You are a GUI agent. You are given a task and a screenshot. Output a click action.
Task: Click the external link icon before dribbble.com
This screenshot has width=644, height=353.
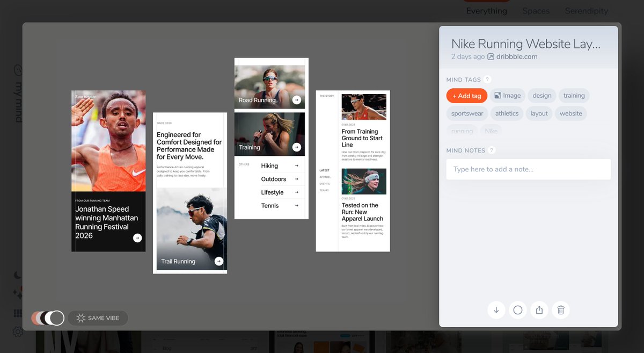[x=491, y=57]
